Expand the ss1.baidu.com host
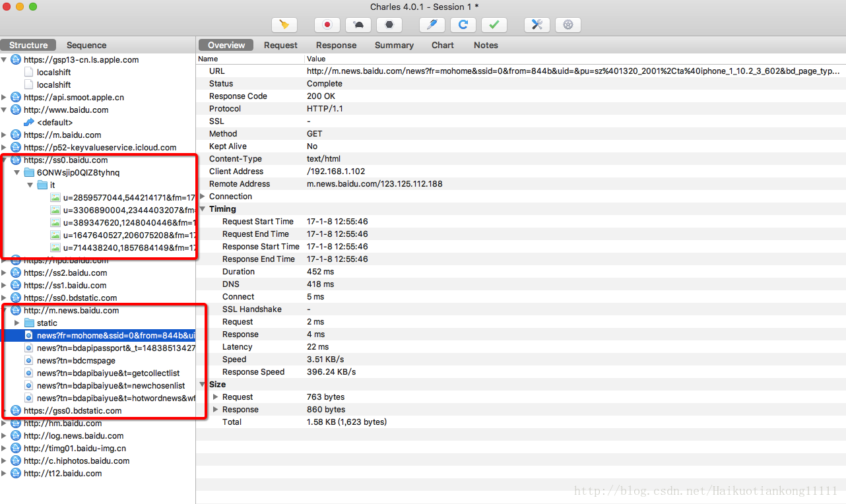846x504 pixels. click(x=5, y=285)
